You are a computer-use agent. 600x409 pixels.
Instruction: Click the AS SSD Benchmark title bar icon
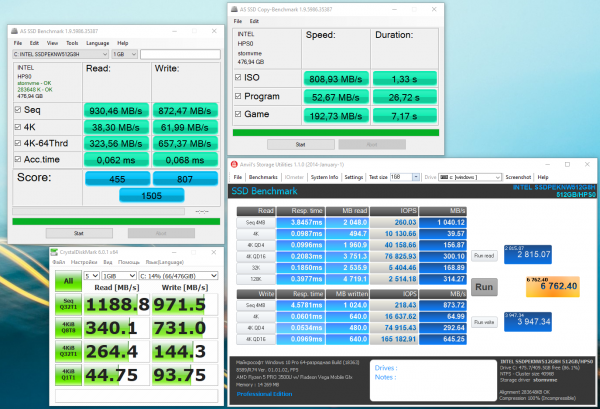click(x=15, y=31)
